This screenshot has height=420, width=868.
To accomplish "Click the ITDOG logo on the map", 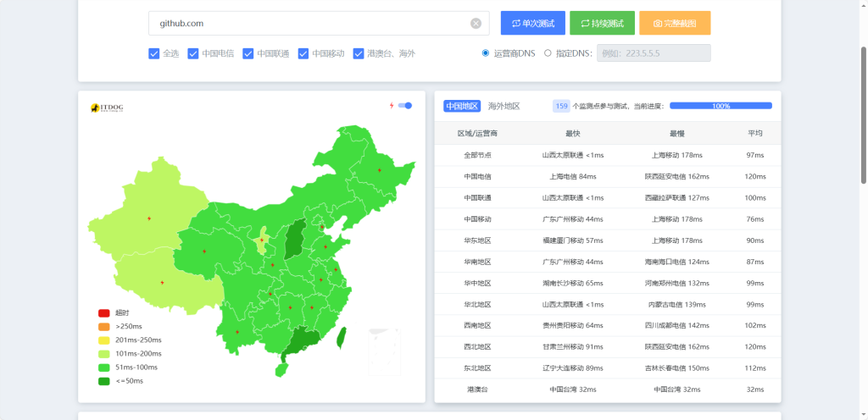I will tap(107, 108).
